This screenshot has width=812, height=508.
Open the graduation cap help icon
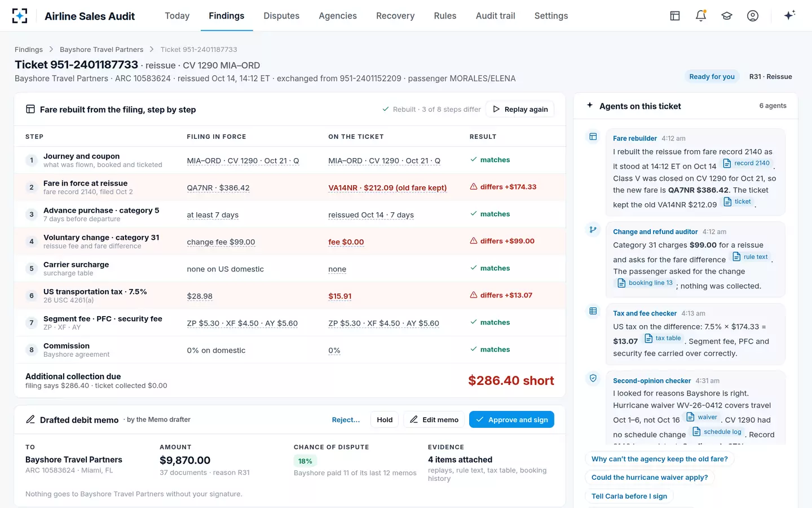coord(727,16)
